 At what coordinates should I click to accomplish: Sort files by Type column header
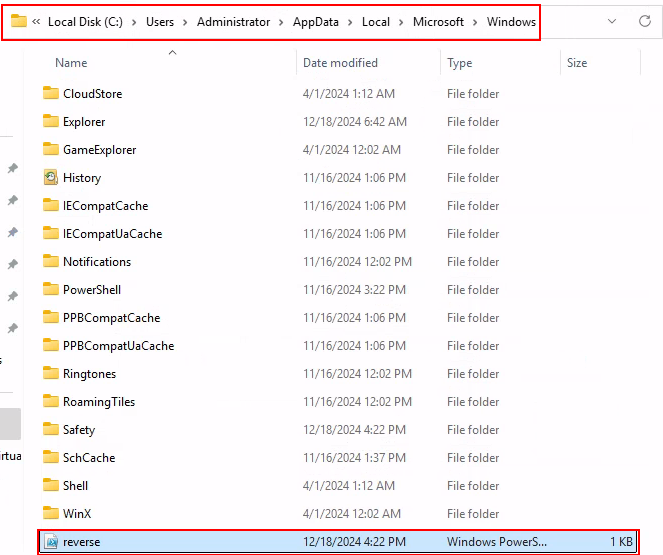point(460,63)
